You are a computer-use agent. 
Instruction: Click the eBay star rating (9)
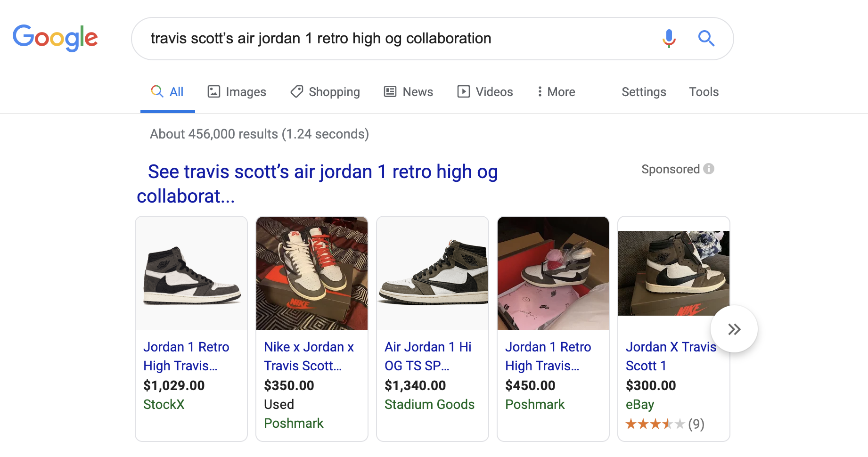coord(665,424)
